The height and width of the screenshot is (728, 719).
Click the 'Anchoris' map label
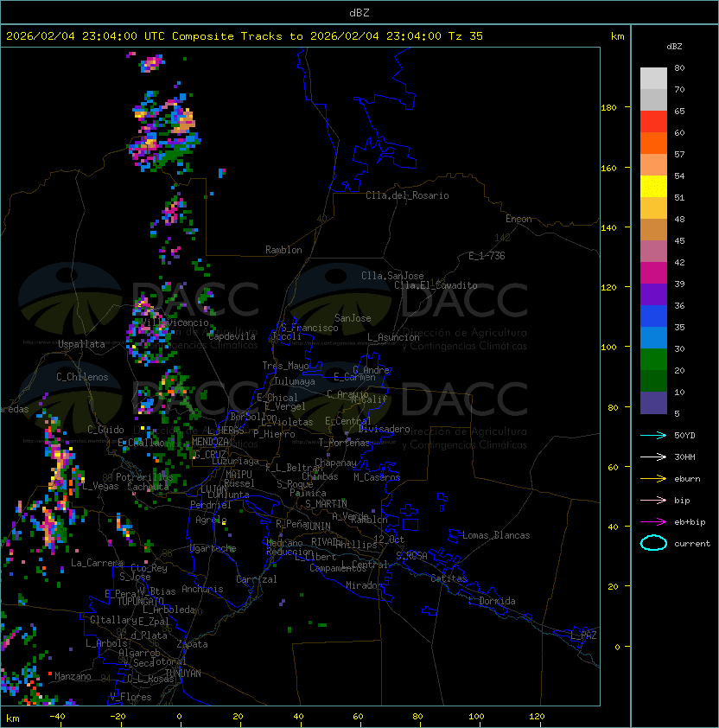[x=202, y=589]
